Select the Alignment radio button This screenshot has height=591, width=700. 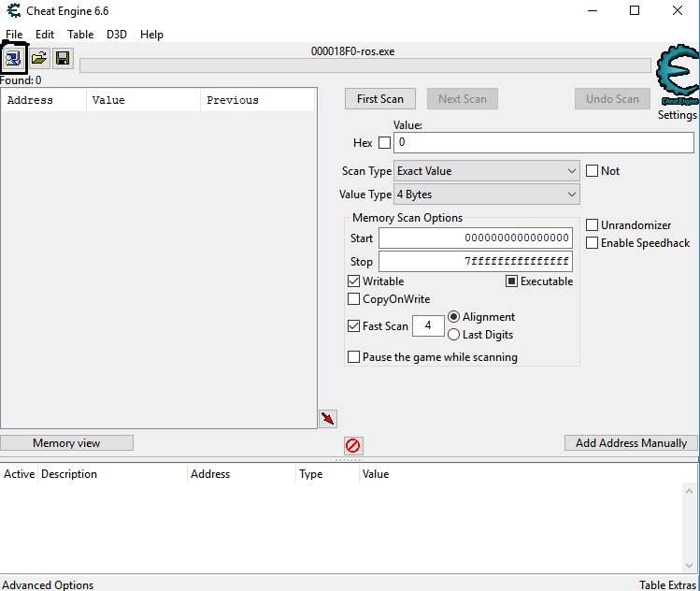453,317
